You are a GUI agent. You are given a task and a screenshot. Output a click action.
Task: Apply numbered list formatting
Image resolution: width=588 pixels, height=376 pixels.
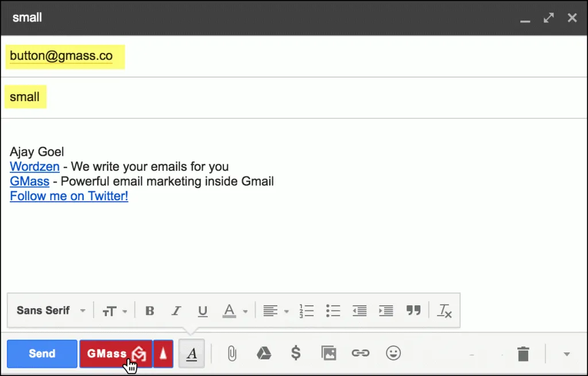pyautogui.click(x=307, y=310)
